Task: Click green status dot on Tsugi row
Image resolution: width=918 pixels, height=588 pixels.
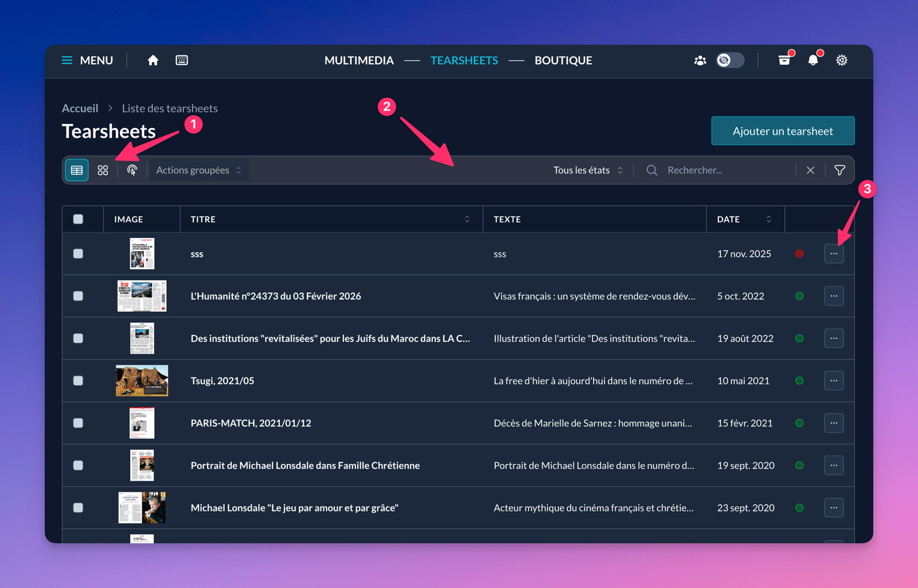Action: coord(799,381)
